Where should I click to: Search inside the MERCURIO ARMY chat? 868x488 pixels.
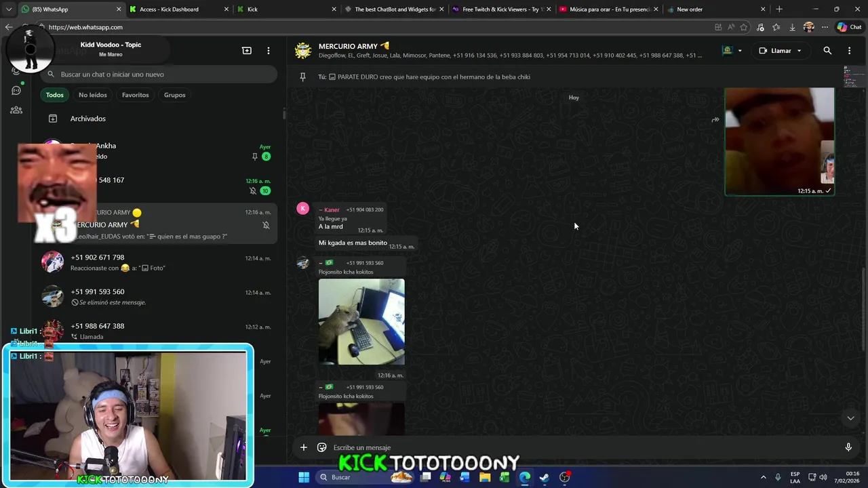[827, 51]
